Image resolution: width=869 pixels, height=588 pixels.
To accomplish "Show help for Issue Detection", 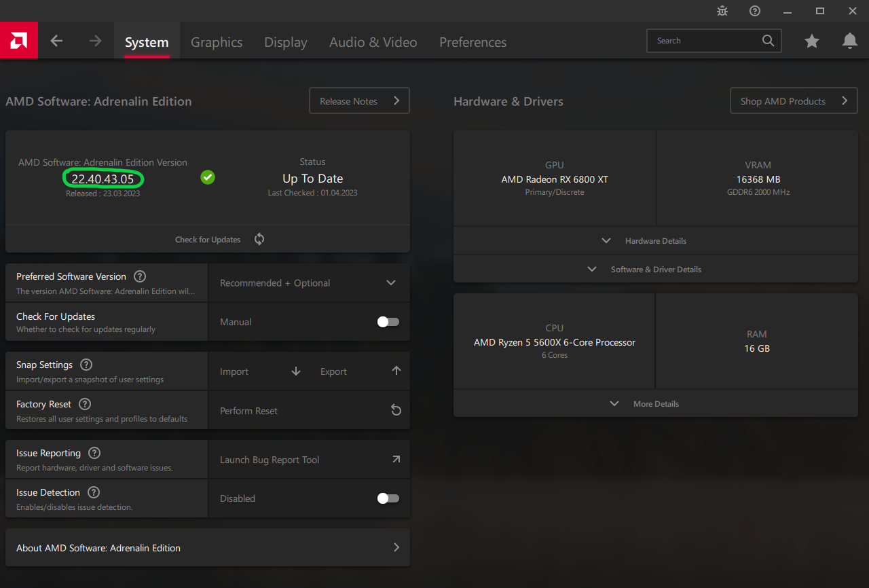I will 94,492.
